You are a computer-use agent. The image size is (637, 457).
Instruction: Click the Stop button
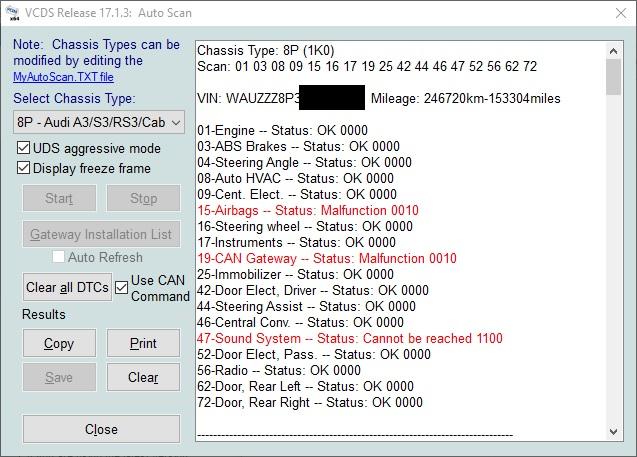143,198
